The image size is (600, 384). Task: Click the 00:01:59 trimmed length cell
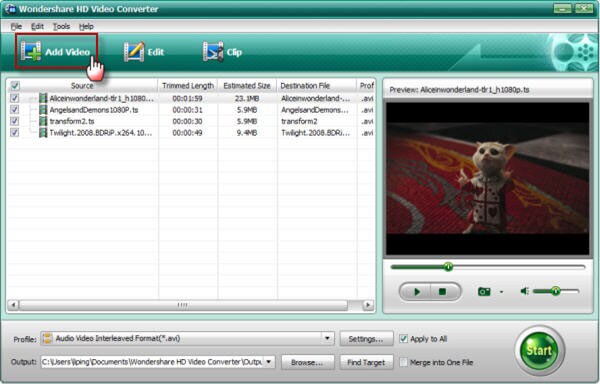pyautogui.click(x=187, y=98)
